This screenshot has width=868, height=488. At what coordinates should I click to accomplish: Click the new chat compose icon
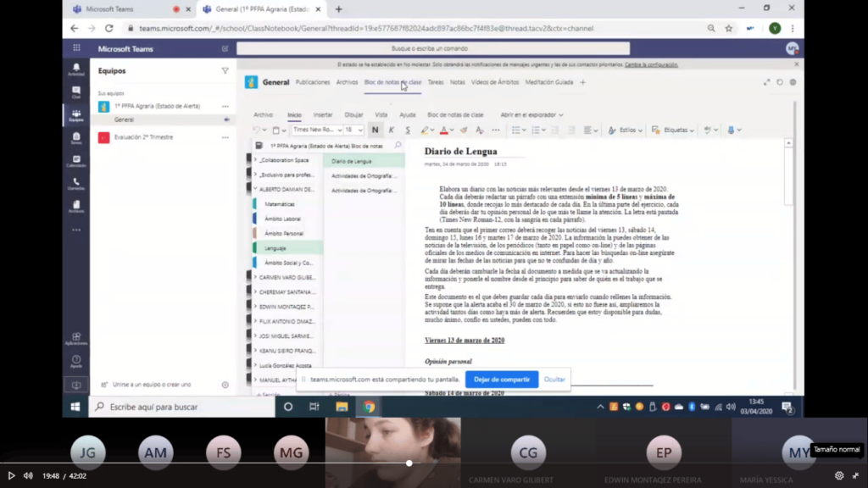click(x=225, y=48)
